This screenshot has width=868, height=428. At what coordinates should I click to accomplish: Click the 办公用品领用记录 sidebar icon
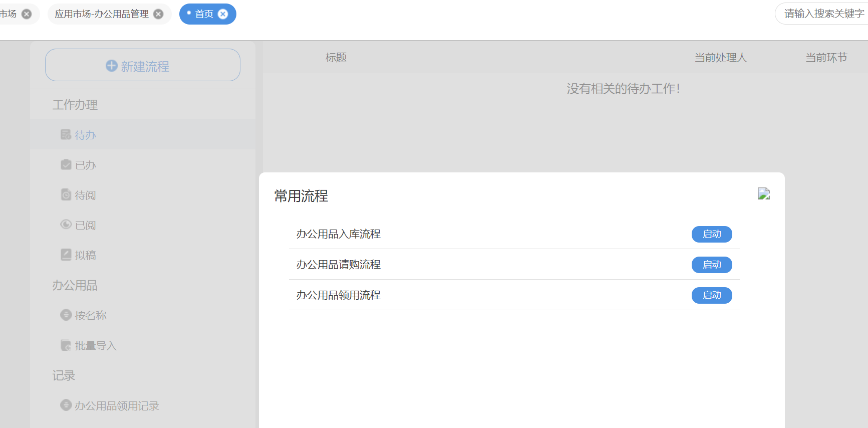66,405
